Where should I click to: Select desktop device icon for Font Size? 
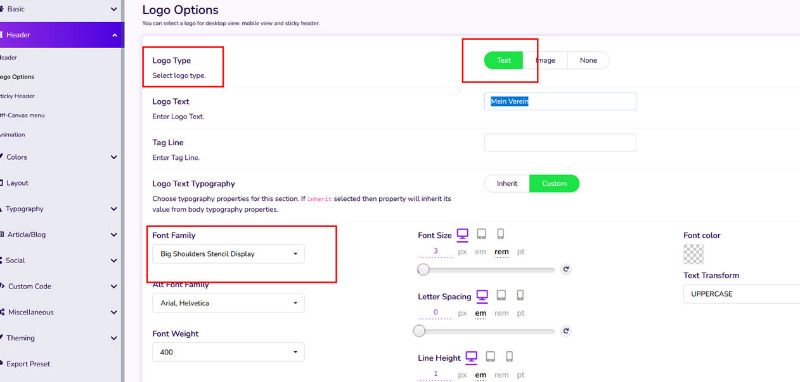(x=462, y=235)
